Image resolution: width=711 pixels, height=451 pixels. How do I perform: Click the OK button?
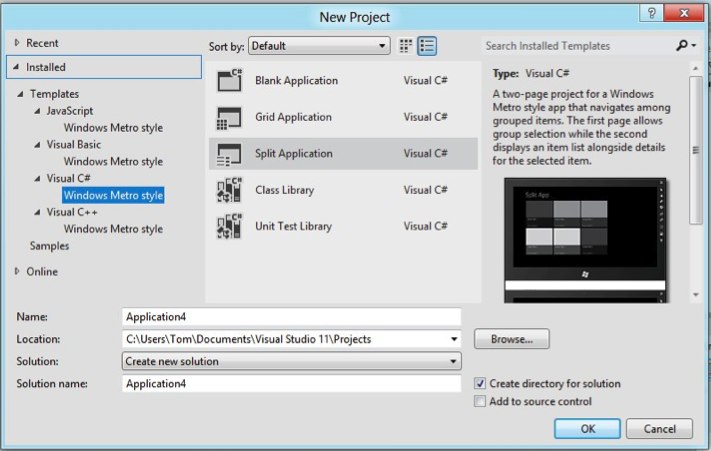[x=587, y=428]
